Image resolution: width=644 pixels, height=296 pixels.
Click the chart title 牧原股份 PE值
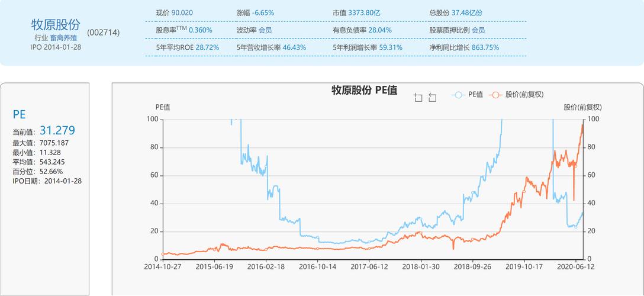(364, 91)
